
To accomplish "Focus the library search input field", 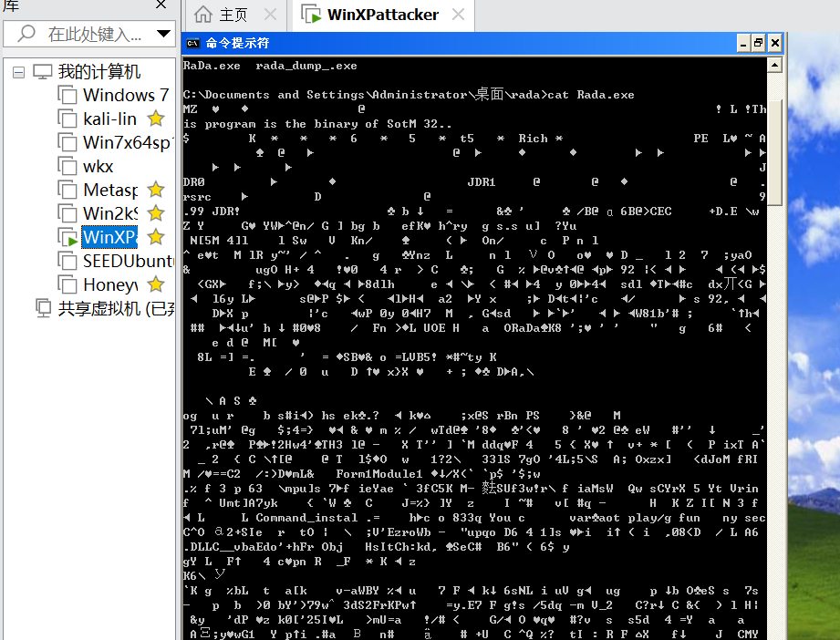I will click(89, 35).
